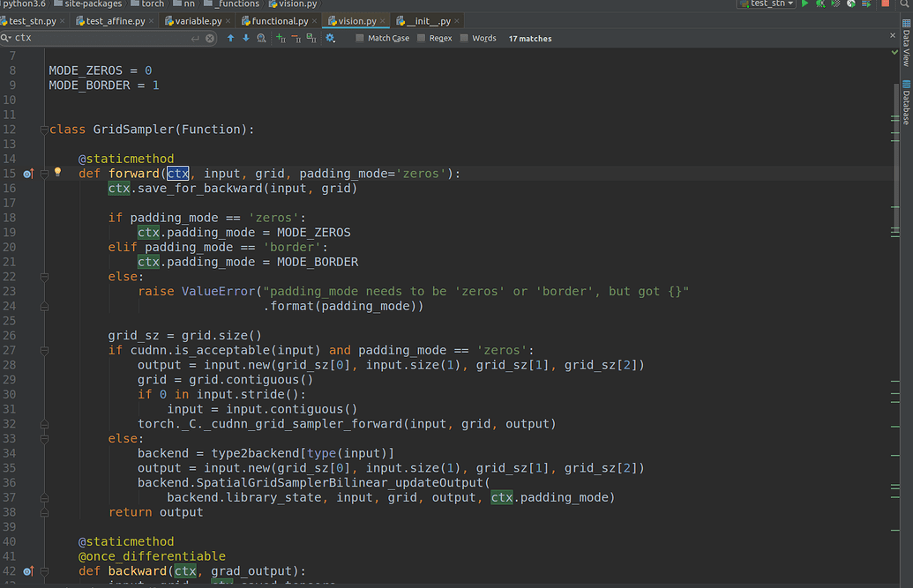Jump to next search occurrence arrow

(x=246, y=39)
